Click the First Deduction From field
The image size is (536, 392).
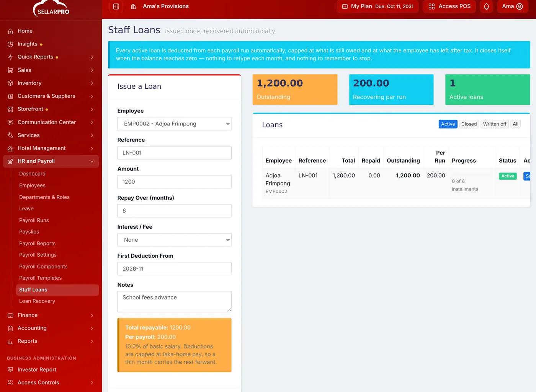pyautogui.click(x=174, y=269)
